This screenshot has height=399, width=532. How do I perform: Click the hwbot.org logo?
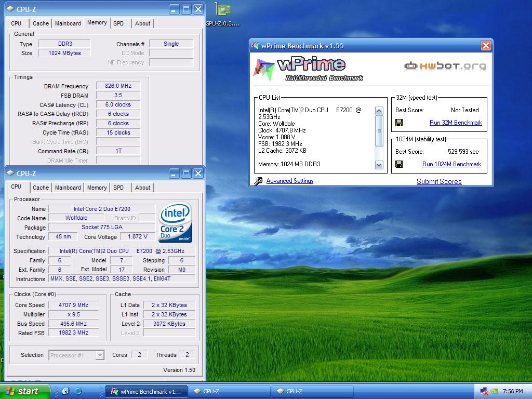tap(445, 65)
